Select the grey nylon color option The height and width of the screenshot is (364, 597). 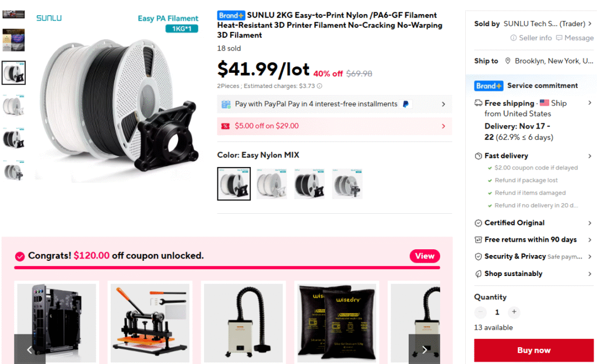pos(347,183)
